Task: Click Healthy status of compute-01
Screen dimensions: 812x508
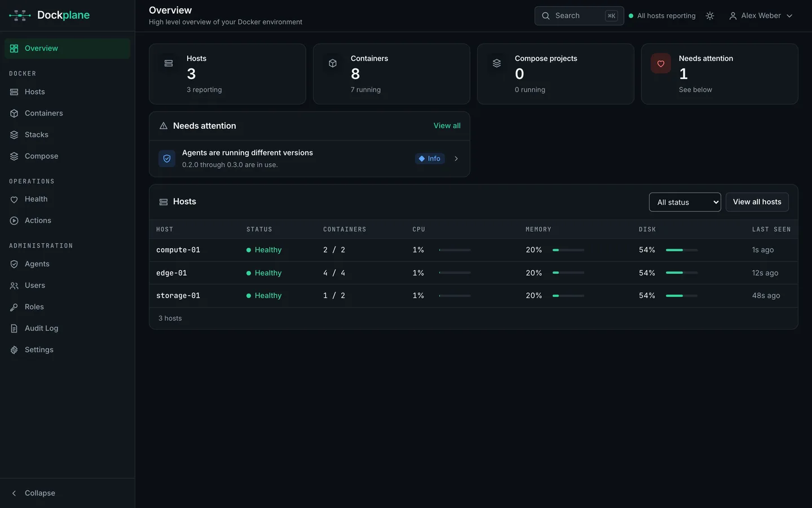Action: (x=264, y=250)
